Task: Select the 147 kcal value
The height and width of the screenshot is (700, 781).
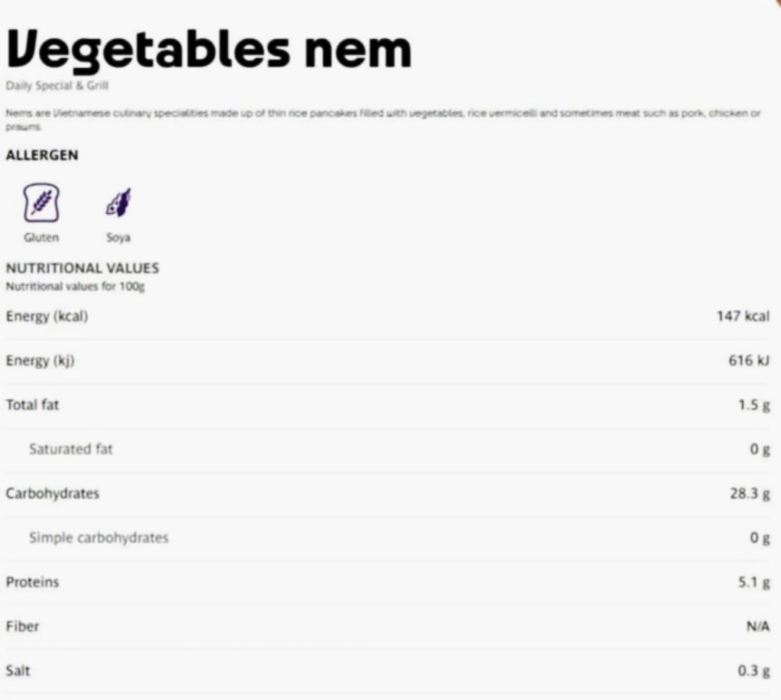Action: tap(744, 316)
